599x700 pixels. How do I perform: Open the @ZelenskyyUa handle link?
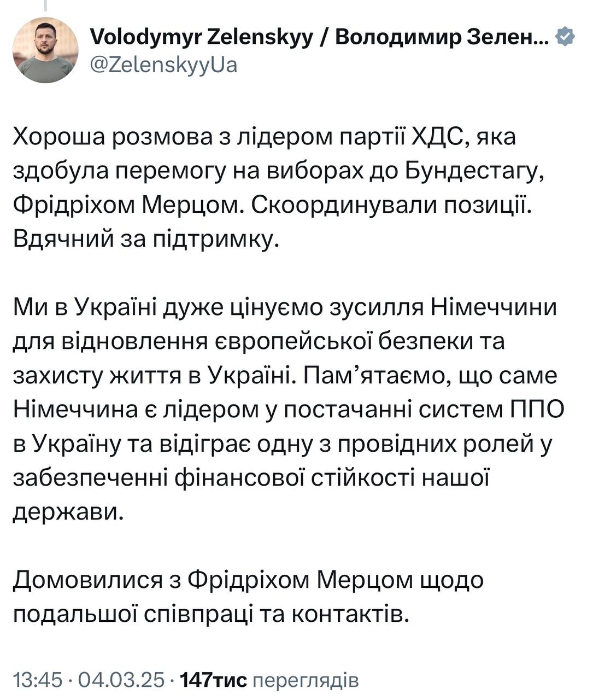tap(163, 65)
